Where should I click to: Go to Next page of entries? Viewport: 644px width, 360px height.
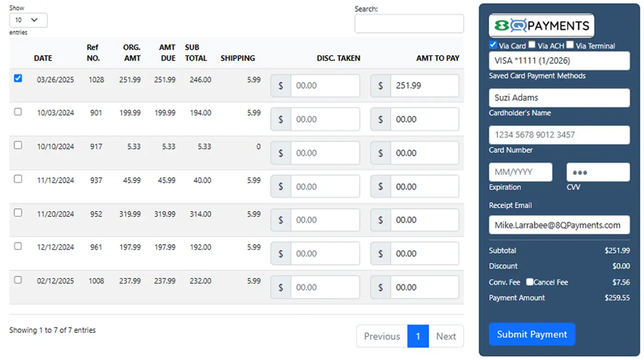pos(446,337)
